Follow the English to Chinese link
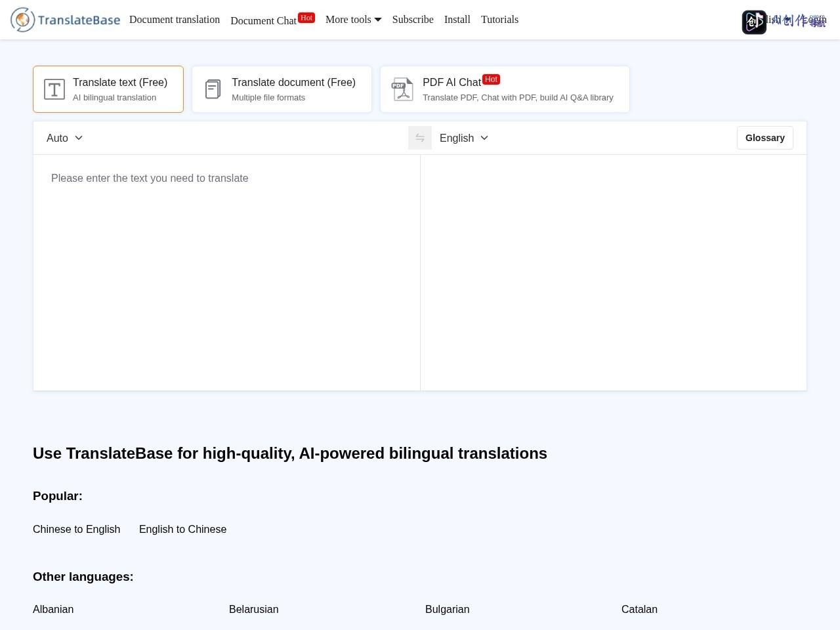This screenshot has width=840, height=630. [x=183, y=529]
